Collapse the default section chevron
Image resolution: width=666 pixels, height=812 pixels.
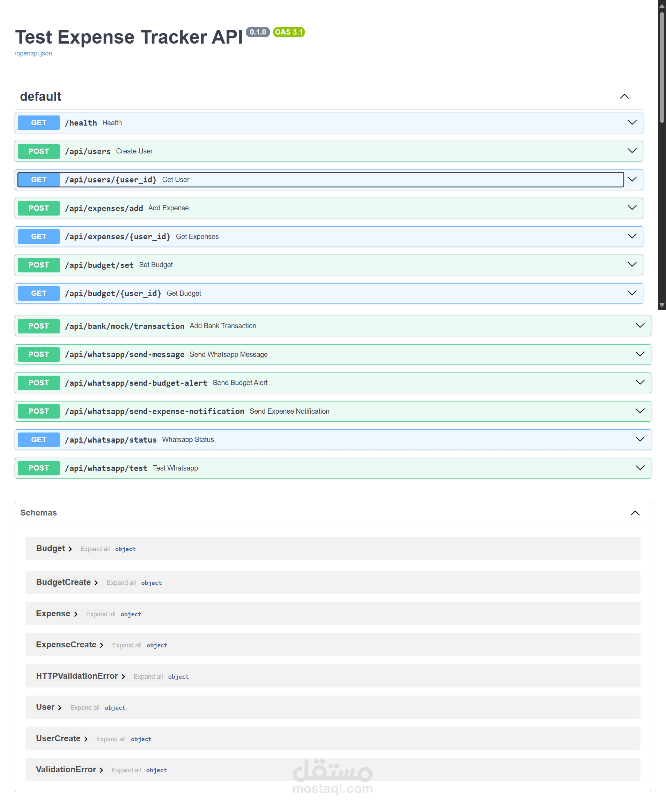pyautogui.click(x=624, y=97)
